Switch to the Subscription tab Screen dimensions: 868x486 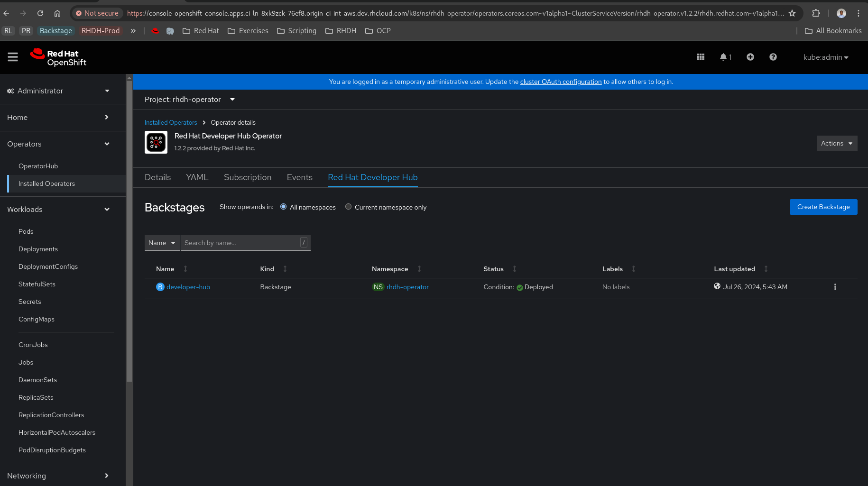[248, 177]
